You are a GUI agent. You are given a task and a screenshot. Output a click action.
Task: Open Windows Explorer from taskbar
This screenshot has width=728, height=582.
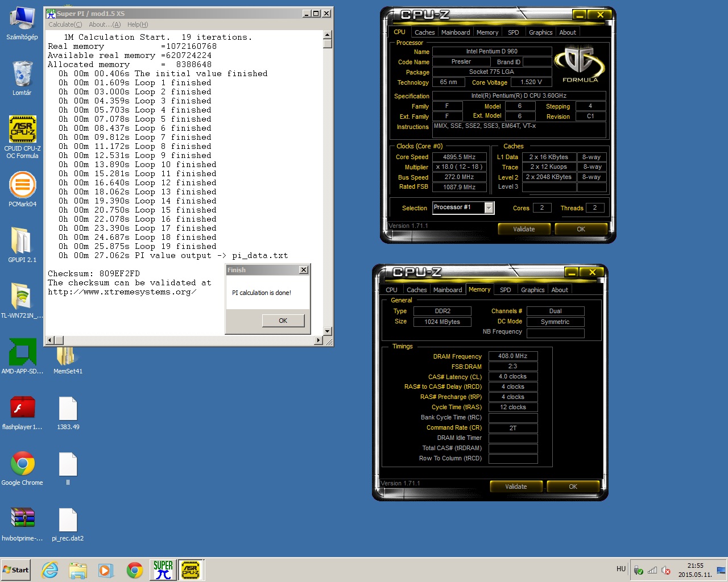[x=78, y=570]
